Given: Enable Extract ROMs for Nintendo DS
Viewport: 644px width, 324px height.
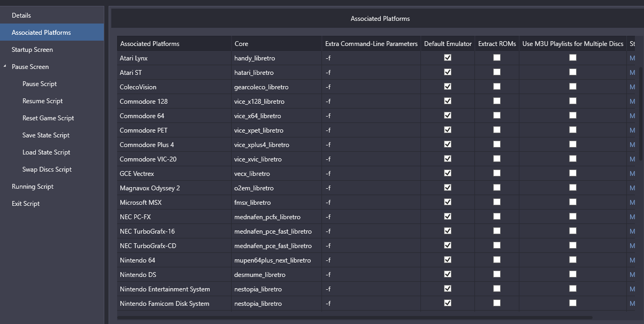Looking at the screenshot, I should pos(497,274).
